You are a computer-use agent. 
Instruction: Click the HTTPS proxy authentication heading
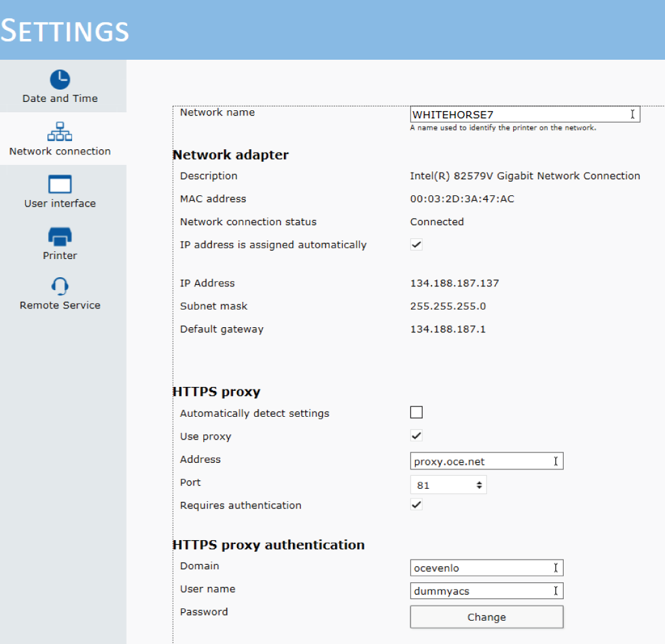click(269, 545)
